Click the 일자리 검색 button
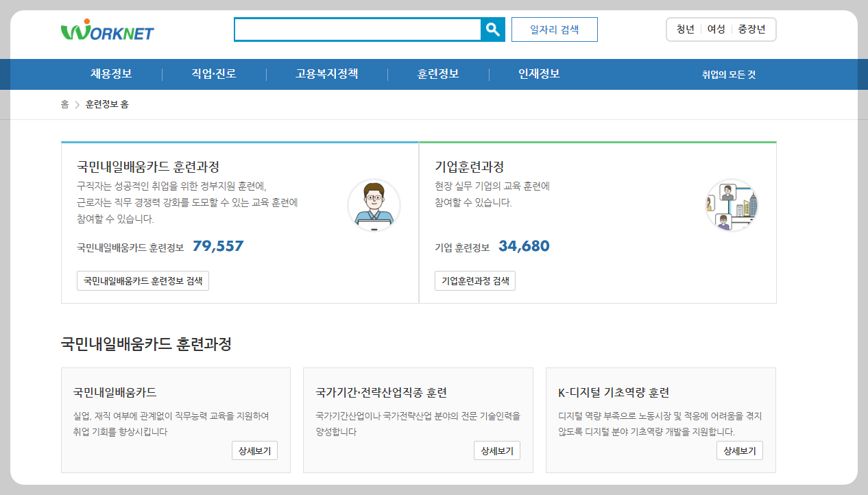868x495 pixels. [554, 29]
